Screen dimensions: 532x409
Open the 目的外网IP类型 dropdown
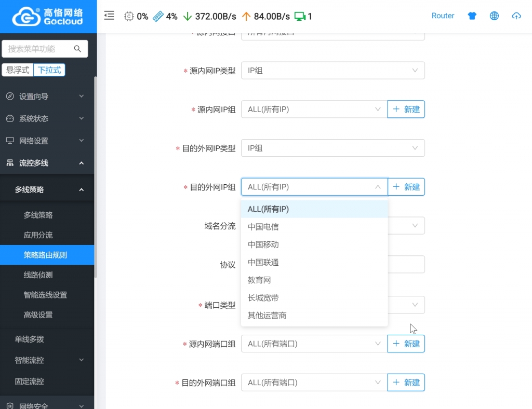point(333,148)
